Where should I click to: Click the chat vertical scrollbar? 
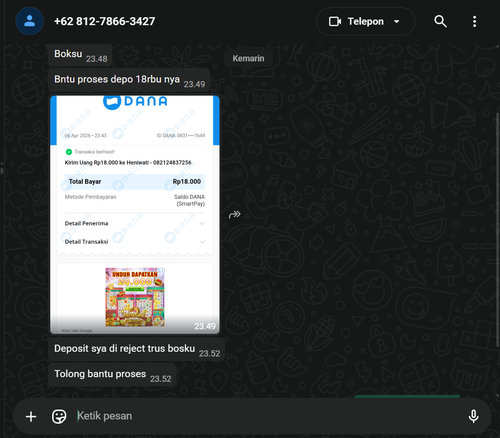[497, 230]
